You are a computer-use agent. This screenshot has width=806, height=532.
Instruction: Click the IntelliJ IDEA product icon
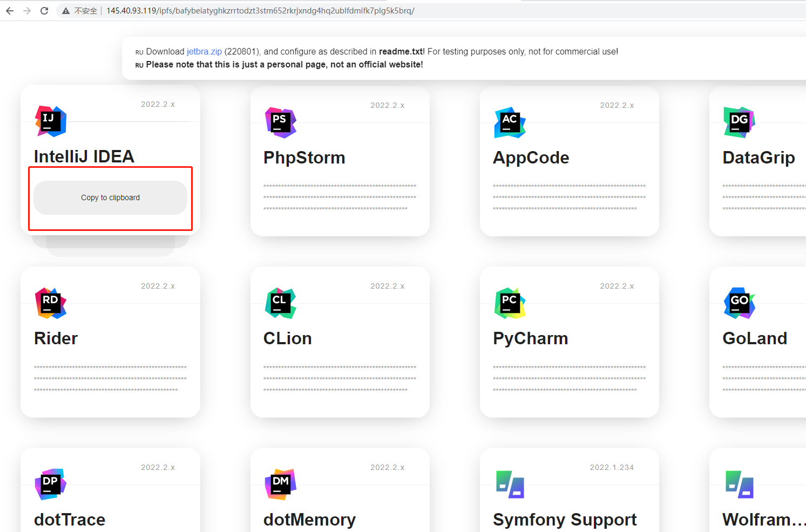tap(51, 121)
